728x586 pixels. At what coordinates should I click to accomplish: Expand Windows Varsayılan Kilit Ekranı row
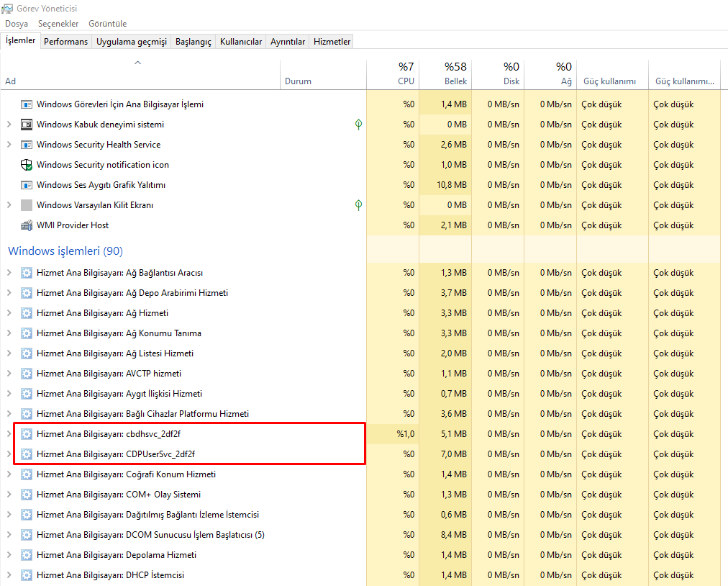click(x=9, y=205)
